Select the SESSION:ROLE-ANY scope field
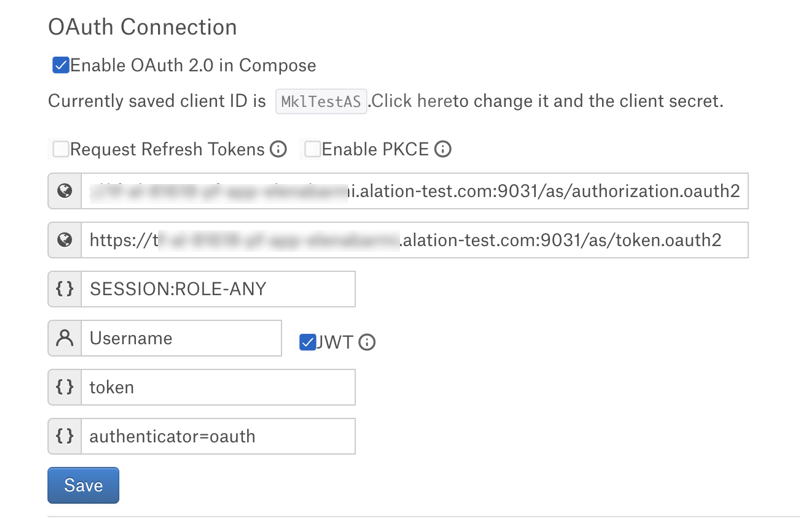The width and height of the screenshot is (800, 518). click(218, 289)
